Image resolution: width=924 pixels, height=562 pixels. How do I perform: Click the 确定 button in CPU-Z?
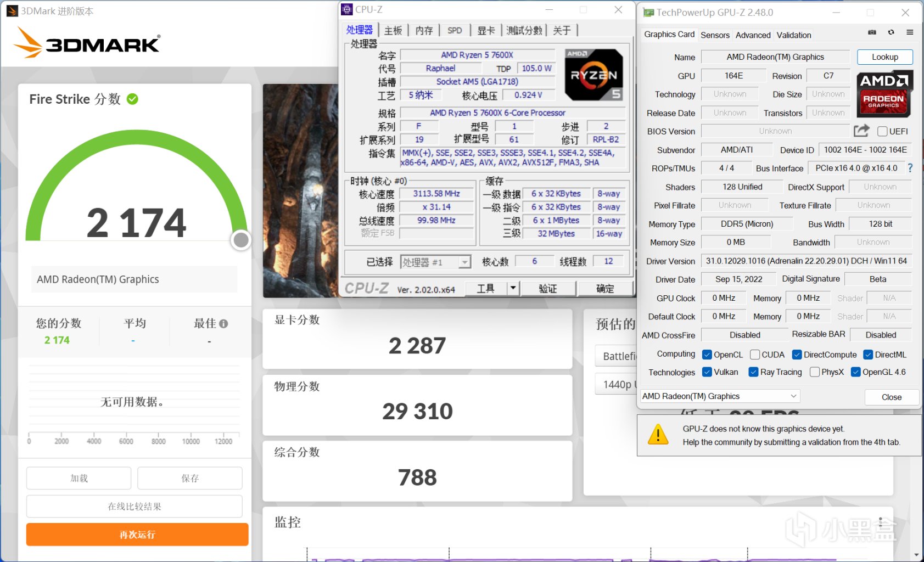tap(605, 288)
